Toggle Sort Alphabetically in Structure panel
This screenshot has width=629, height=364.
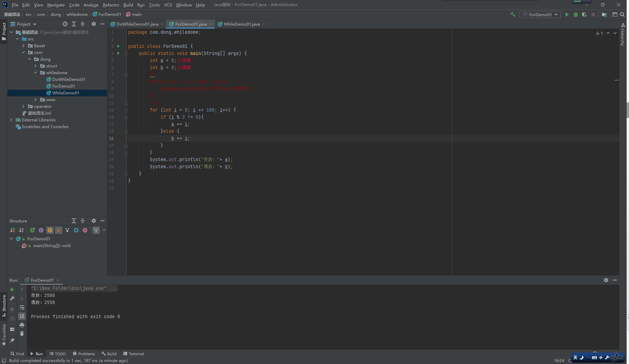click(x=21, y=230)
